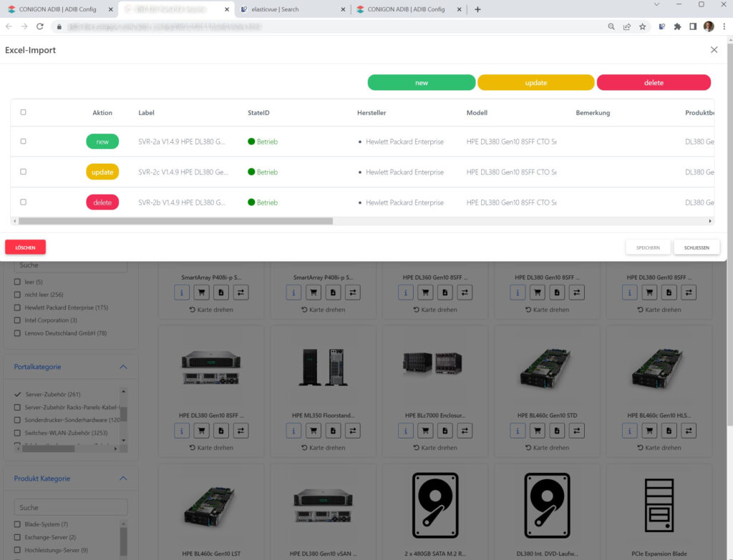Switch to the first CONIGON ADIB tab
Screen dimensions: 733x560
(56, 9)
